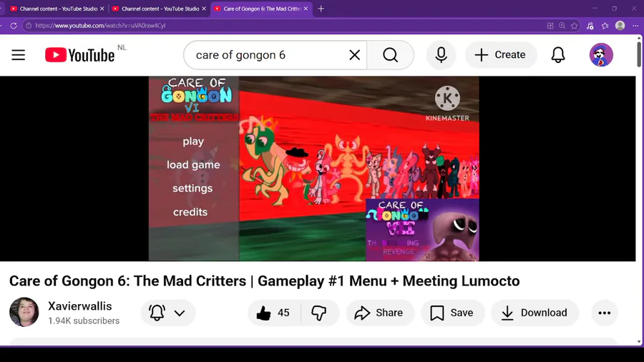Save the video to a playlist

pyautogui.click(x=453, y=313)
